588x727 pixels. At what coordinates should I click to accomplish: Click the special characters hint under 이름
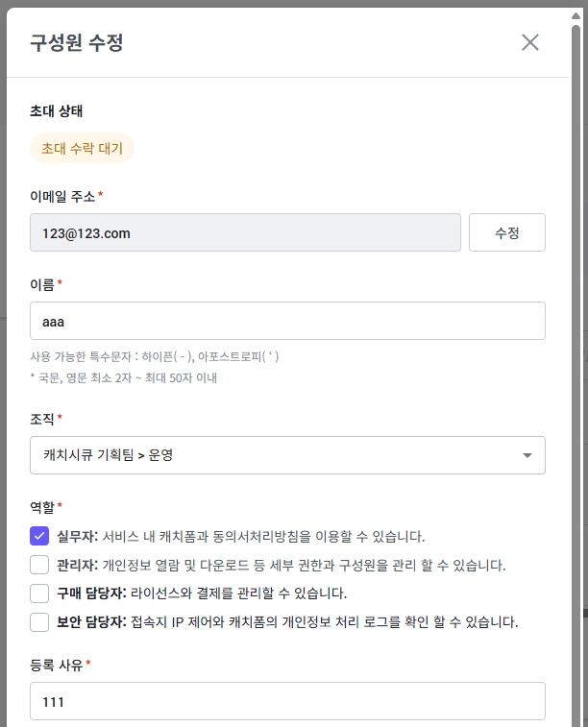(x=155, y=356)
